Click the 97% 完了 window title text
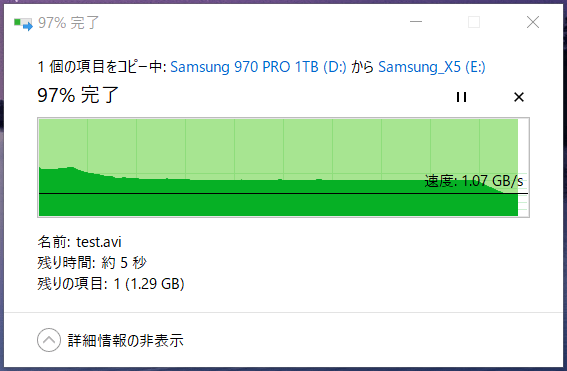This screenshot has width=567, height=371. (68, 23)
